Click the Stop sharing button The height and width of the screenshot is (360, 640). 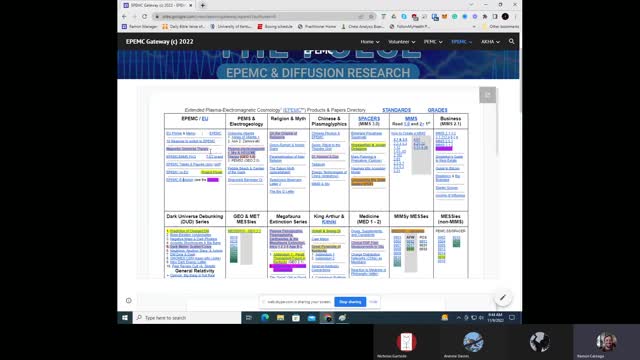point(350,302)
